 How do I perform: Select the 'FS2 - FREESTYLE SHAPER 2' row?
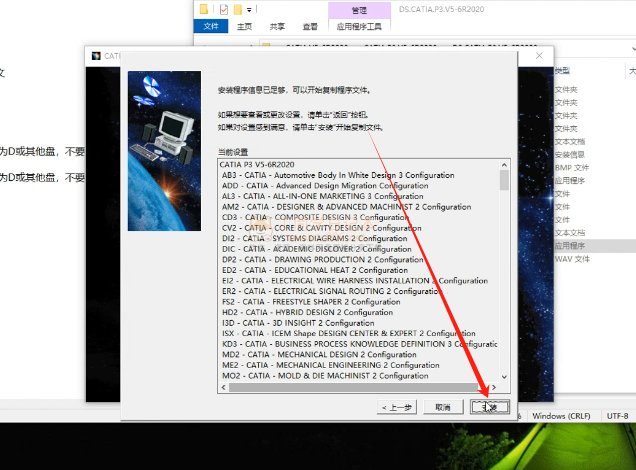pyautogui.click(x=311, y=302)
